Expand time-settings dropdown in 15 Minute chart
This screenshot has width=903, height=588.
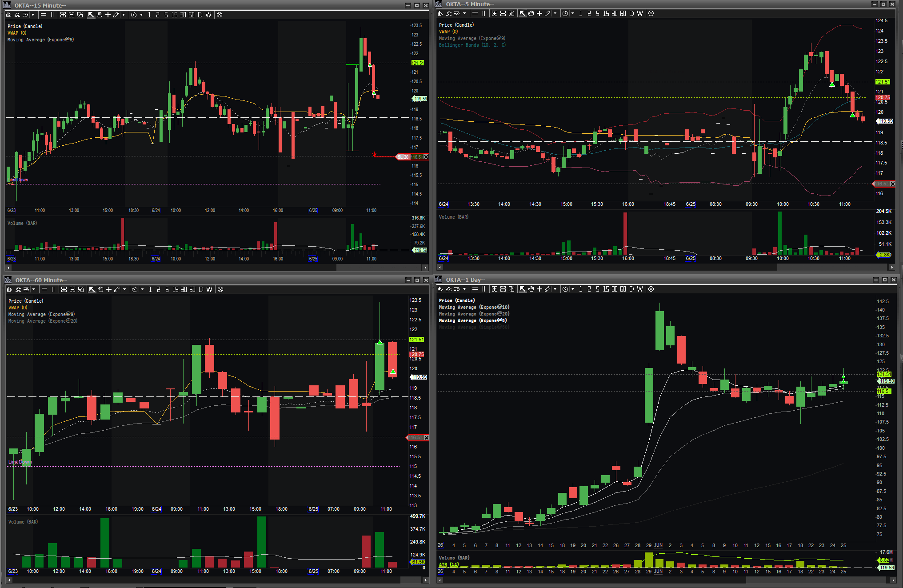click(x=141, y=15)
